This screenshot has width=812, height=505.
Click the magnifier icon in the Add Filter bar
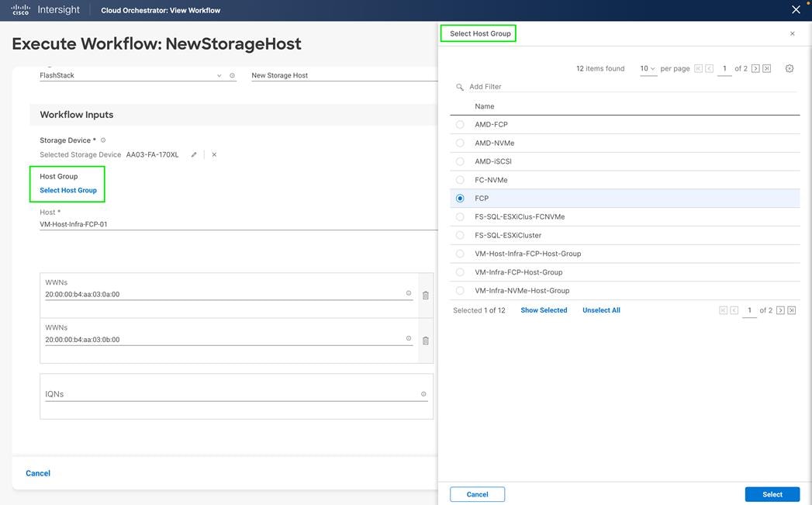pos(461,86)
